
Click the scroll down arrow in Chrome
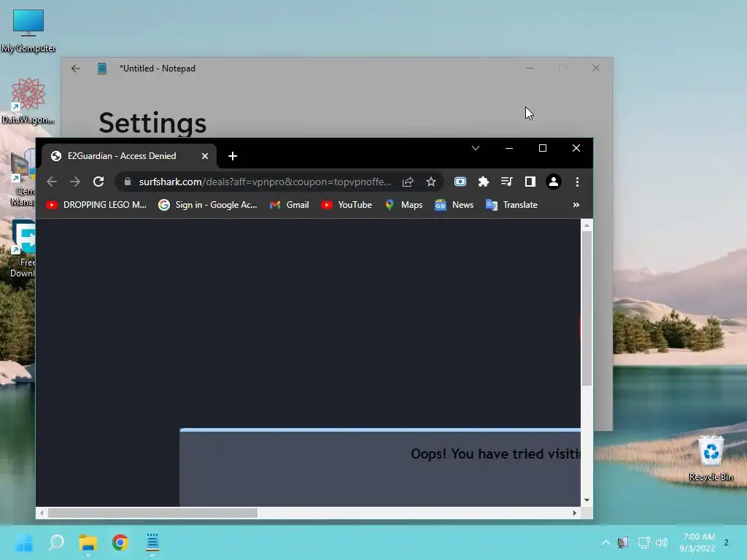(587, 500)
